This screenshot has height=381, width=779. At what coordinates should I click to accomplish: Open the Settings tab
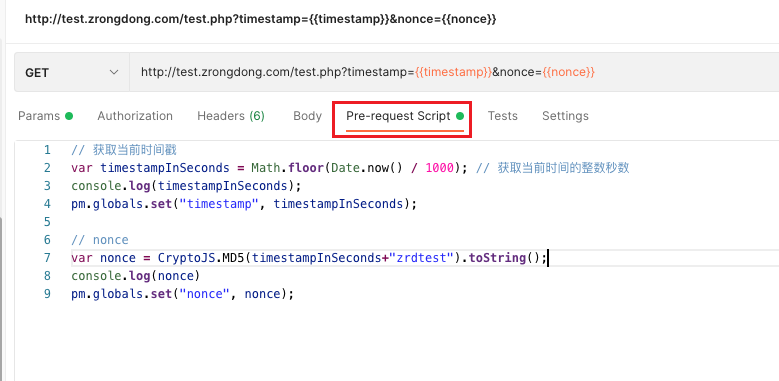click(565, 116)
